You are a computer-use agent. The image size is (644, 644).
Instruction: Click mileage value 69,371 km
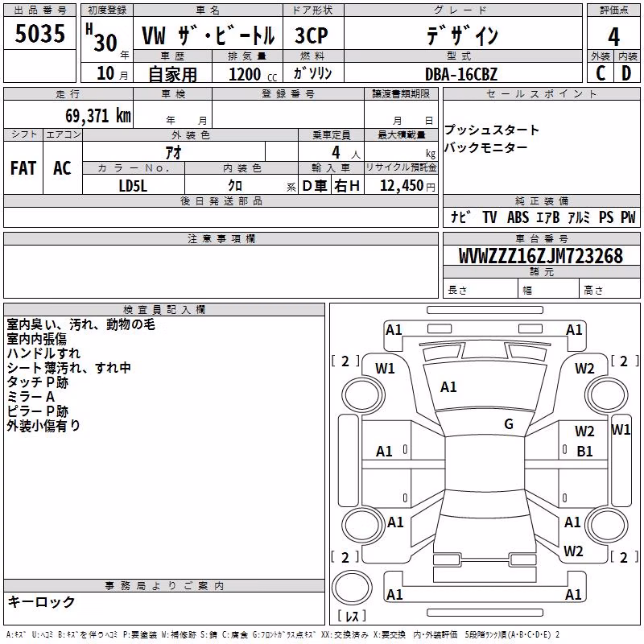[98, 115]
